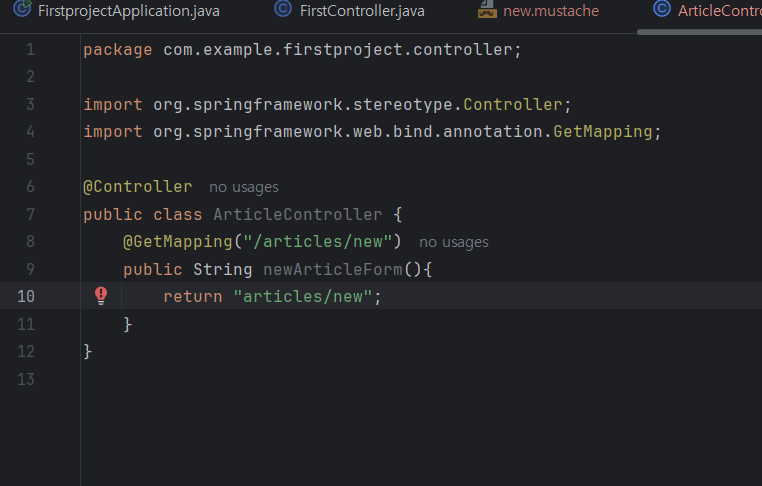The width and height of the screenshot is (762, 486).
Task: Click the @Controller annotation on line 6
Action: tap(138, 187)
